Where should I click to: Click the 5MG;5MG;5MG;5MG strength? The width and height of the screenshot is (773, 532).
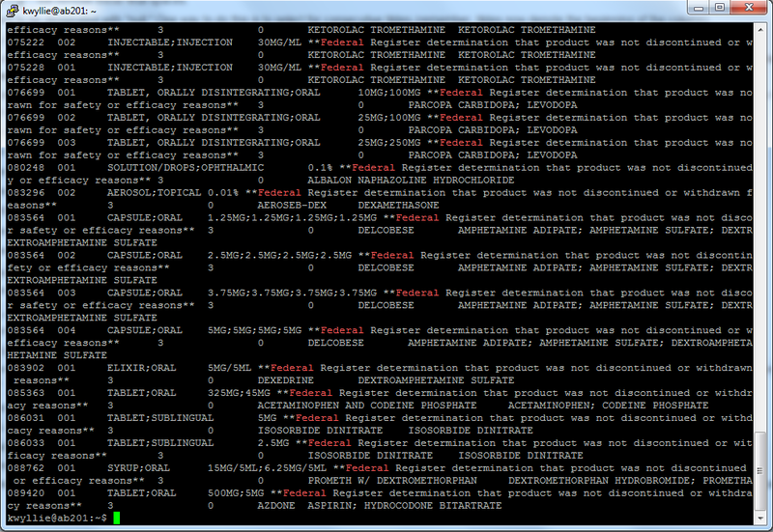[x=254, y=330]
